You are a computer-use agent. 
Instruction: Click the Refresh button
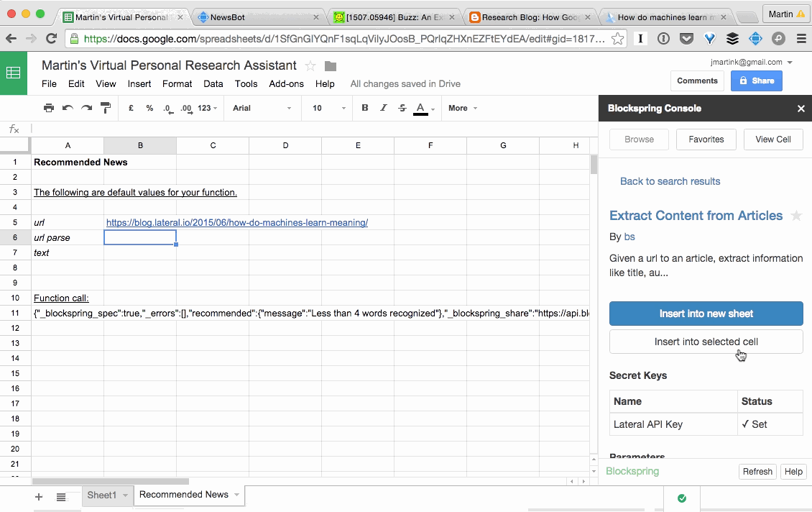(x=757, y=472)
